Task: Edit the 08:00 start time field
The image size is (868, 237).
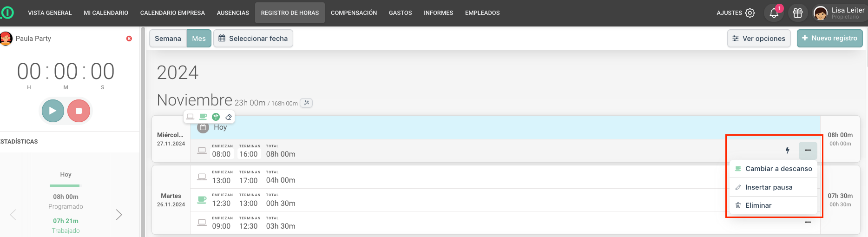Action: (221, 154)
